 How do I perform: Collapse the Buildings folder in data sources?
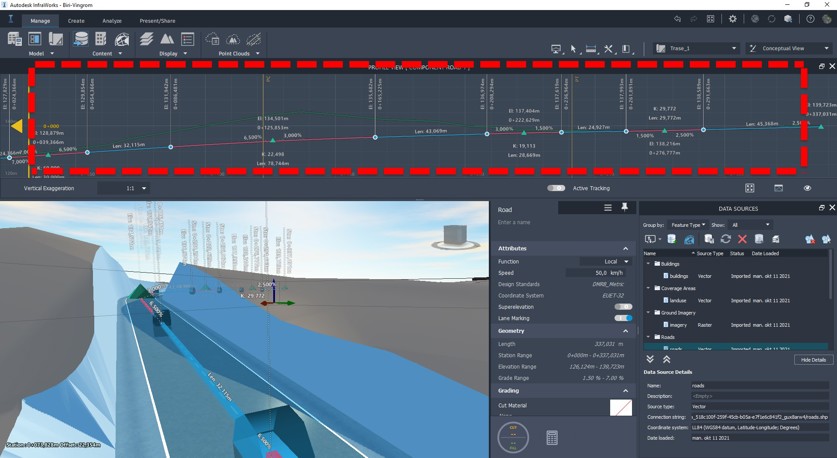tap(649, 264)
